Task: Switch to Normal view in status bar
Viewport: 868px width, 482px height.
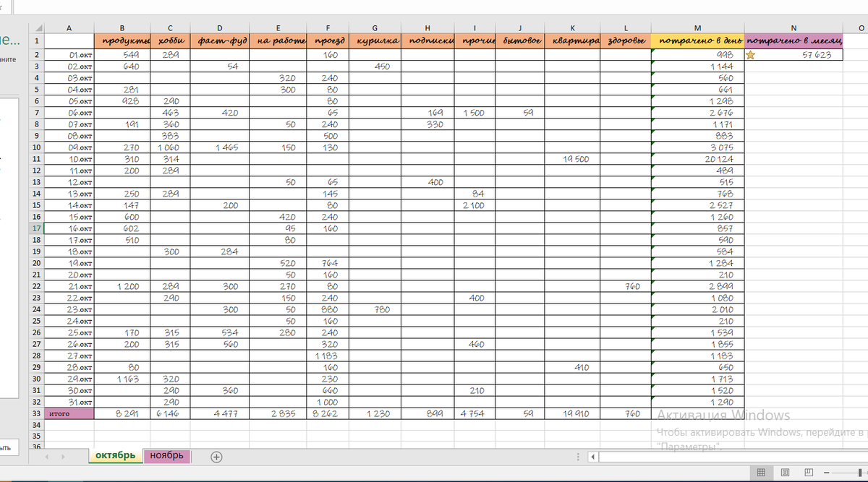Action: [761, 473]
